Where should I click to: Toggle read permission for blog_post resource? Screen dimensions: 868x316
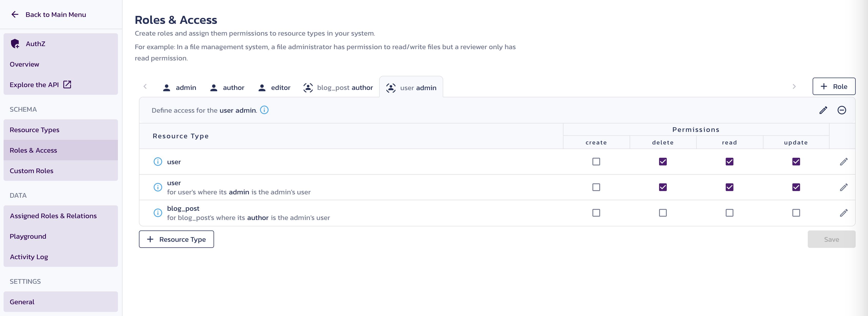(x=730, y=213)
